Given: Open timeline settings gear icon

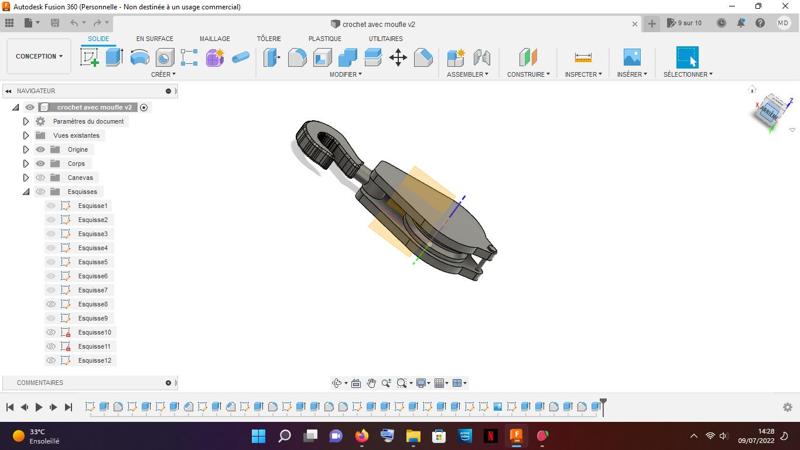Looking at the screenshot, I should (x=787, y=407).
